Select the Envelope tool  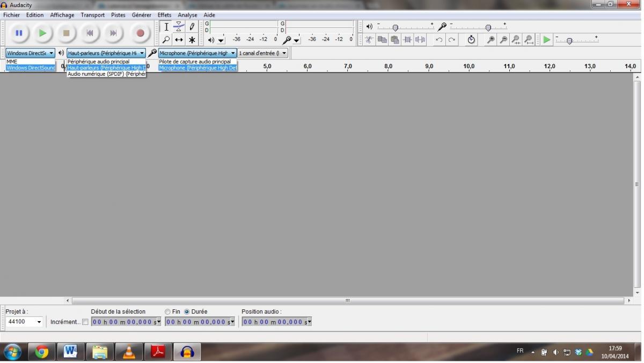[x=179, y=27]
